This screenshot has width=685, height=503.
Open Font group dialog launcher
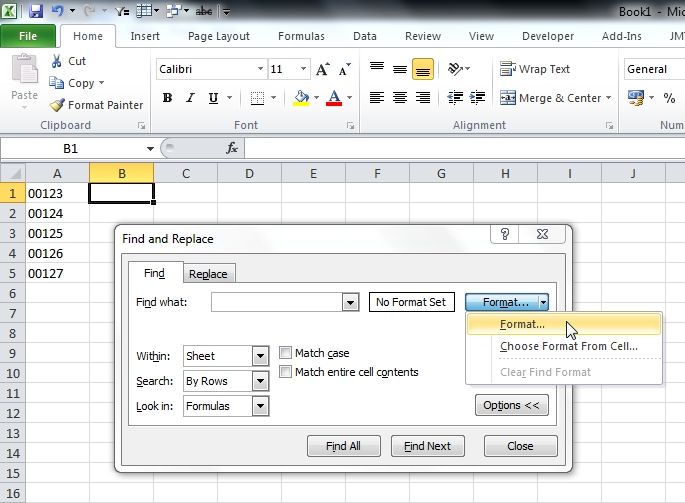[350, 126]
